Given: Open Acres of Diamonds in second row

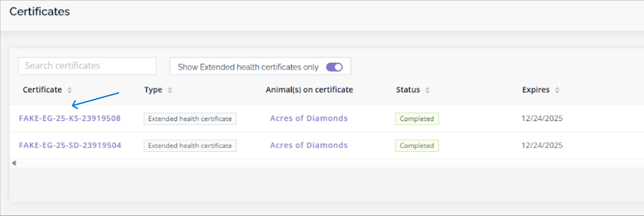Looking at the screenshot, I should 309,145.
